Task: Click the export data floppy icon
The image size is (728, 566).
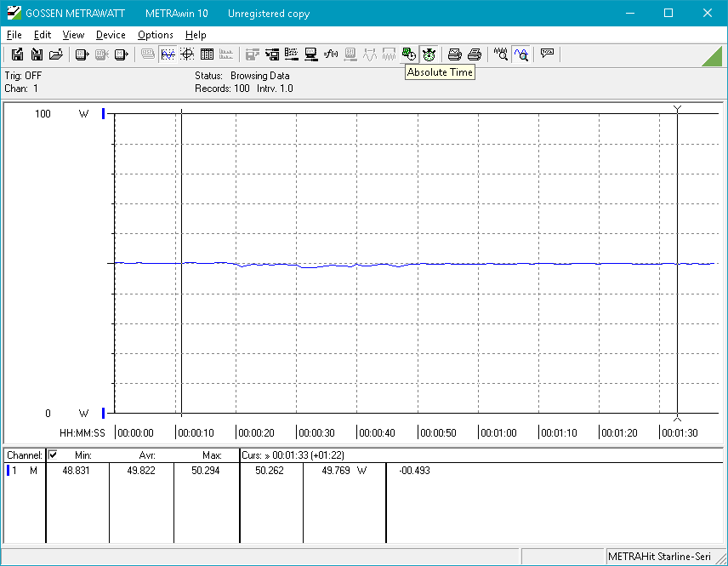Action: tap(17, 54)
